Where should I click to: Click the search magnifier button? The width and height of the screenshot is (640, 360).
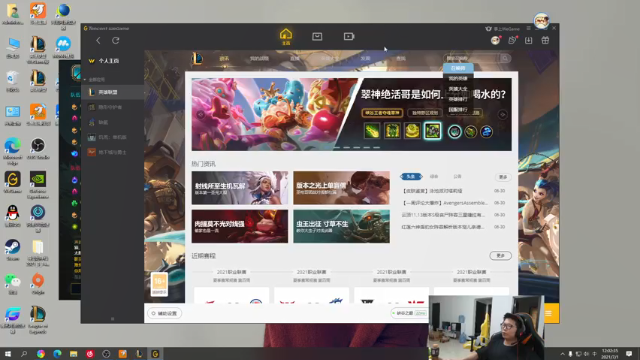point(505,58)
